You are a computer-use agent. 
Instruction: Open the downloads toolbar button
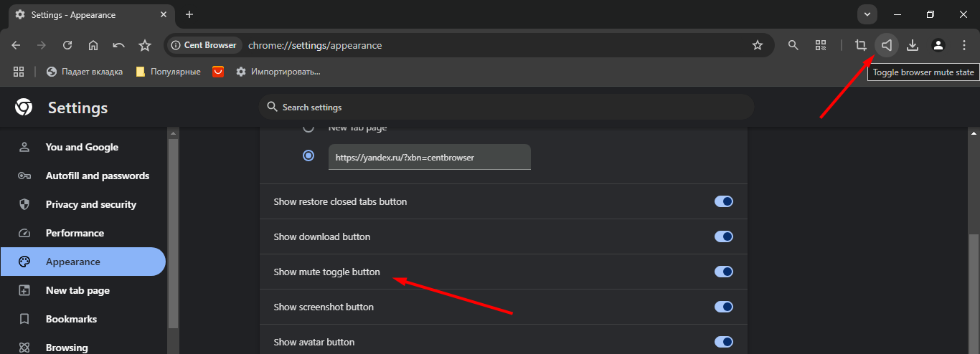[x=913, y=45]
